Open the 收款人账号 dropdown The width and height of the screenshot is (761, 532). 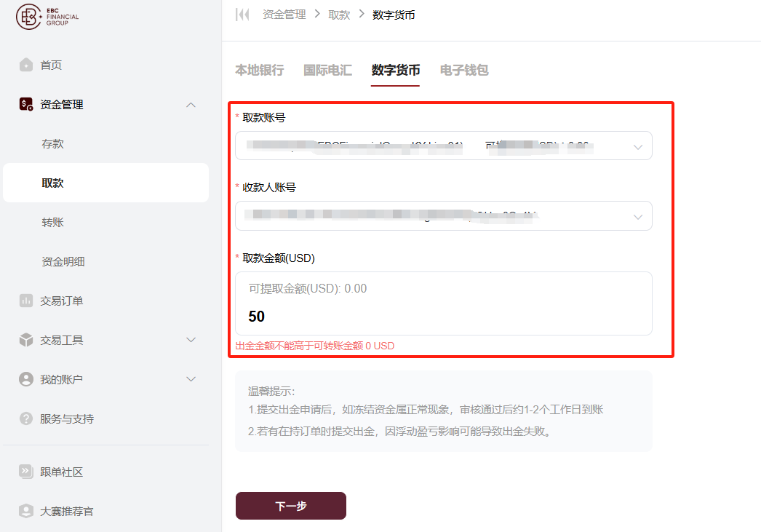444,216
